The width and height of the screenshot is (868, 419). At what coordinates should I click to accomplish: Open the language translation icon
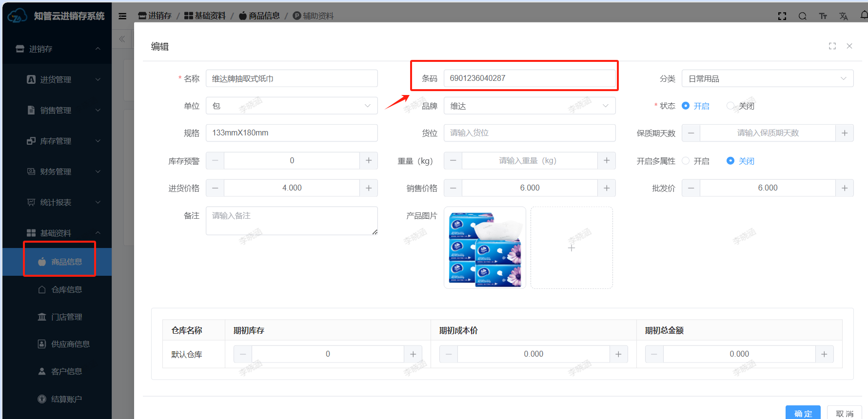coord(844,16)
